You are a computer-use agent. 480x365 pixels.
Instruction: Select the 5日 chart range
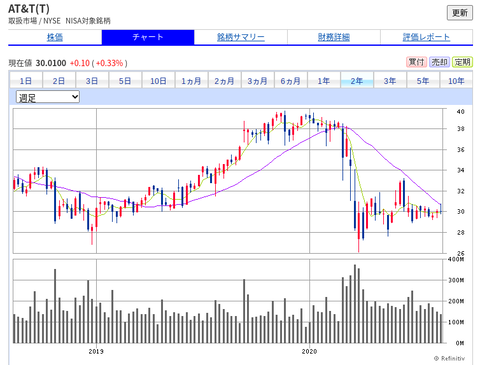click(125, 81)
